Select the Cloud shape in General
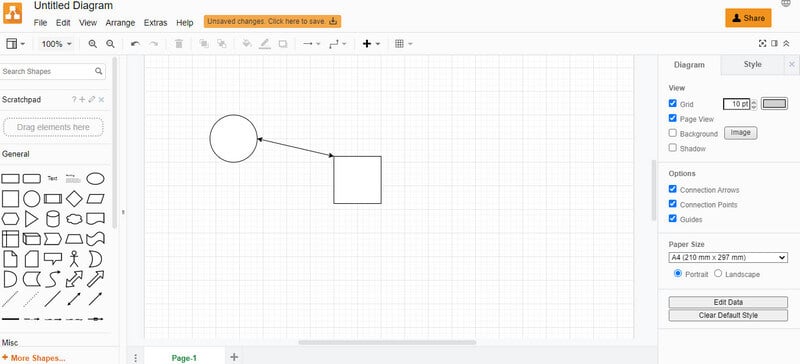This screenshot has width=800, height=364. [x=74, y=219]
